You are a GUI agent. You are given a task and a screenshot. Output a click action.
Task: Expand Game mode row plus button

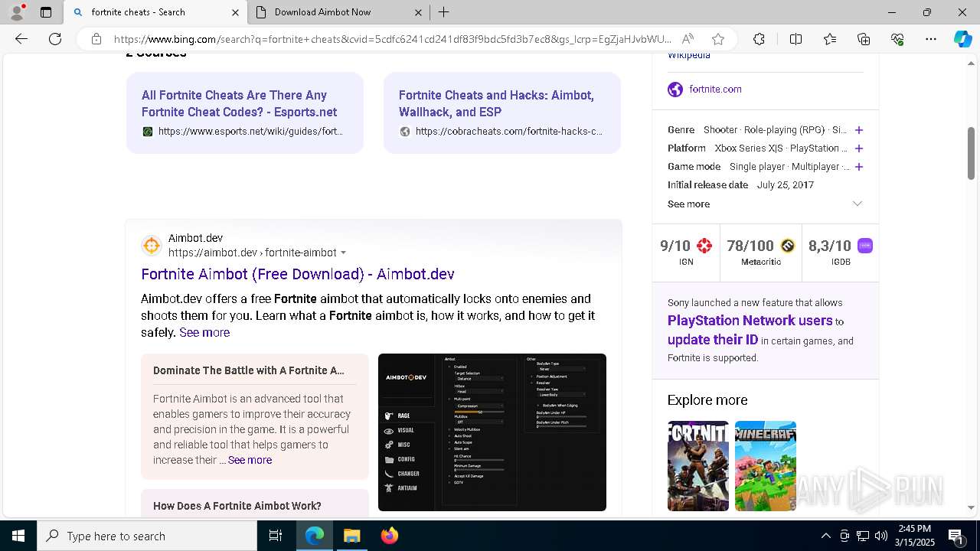pyautogui.click(x=859, y=167)
